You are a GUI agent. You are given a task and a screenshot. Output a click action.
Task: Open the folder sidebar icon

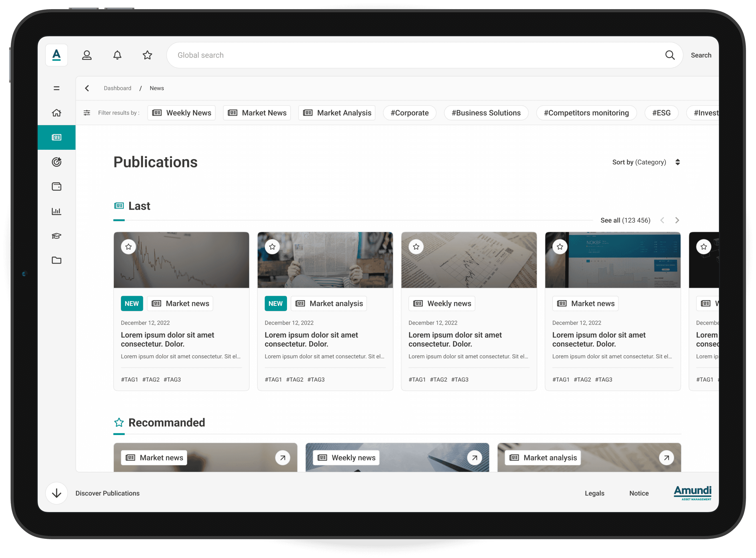[56, 260]
